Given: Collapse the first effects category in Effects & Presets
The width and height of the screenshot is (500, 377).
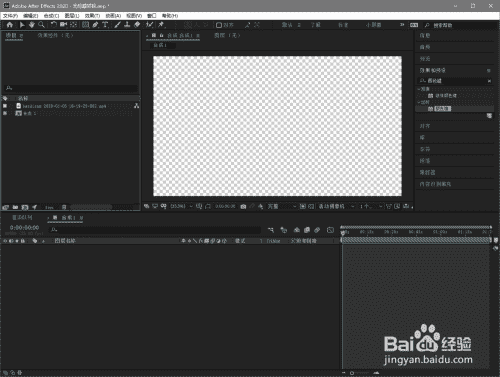Looking at the screenshot, I should [x=419, y=89].
